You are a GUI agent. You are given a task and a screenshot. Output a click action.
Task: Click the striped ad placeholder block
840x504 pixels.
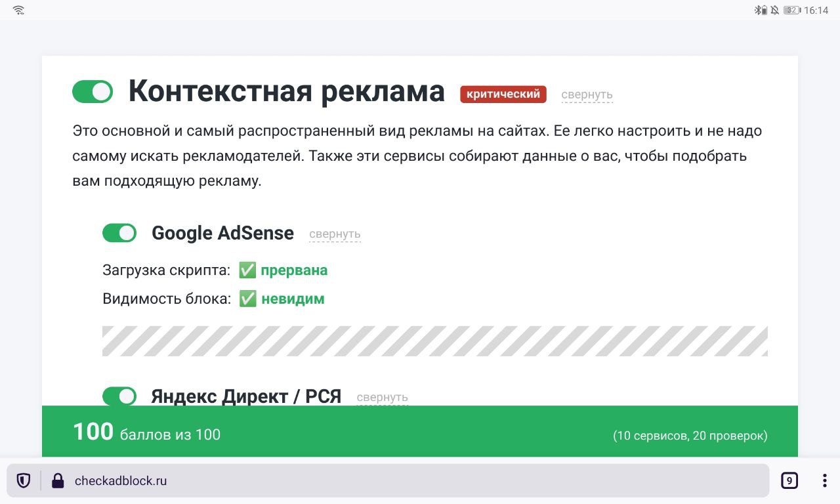(435, 341)
